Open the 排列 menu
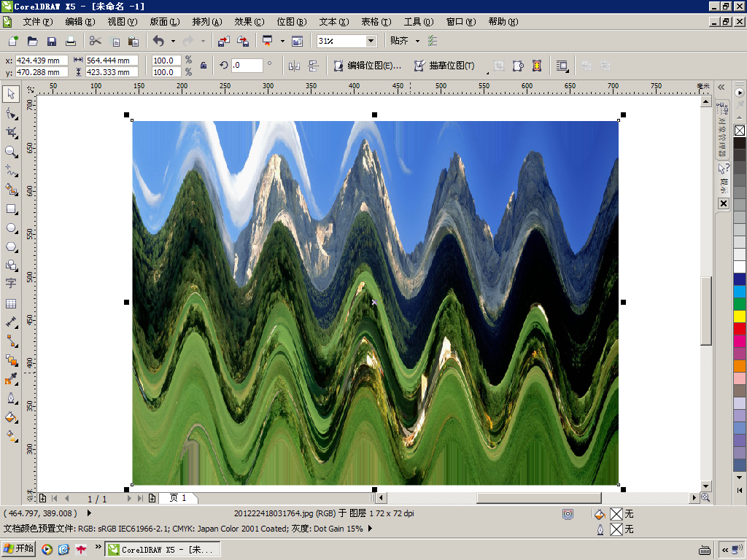This screenshot has width=747, height=560. (x=207, y=22)
